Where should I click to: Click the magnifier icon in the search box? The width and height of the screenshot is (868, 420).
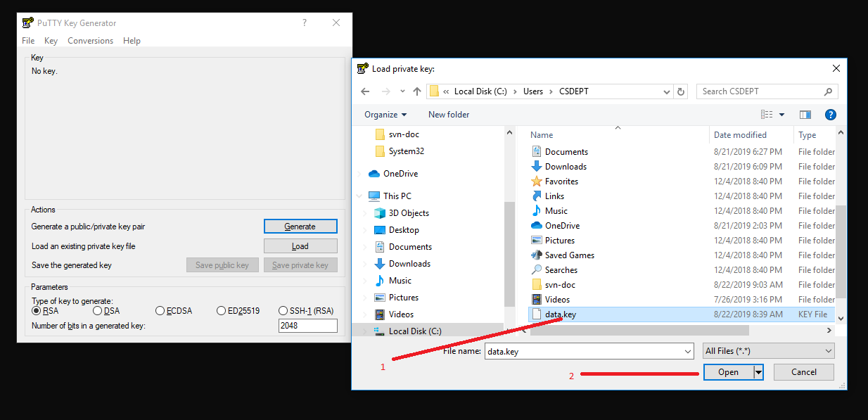point(828,91)
